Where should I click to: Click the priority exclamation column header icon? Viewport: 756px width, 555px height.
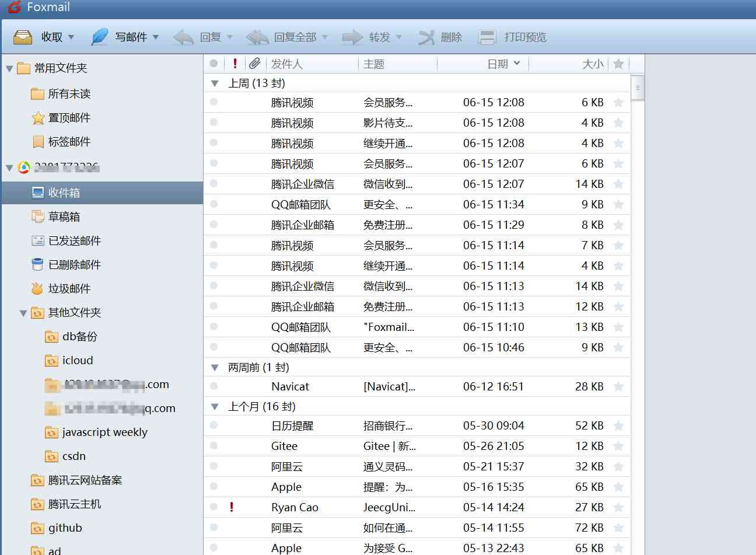[x=235, y=64]
